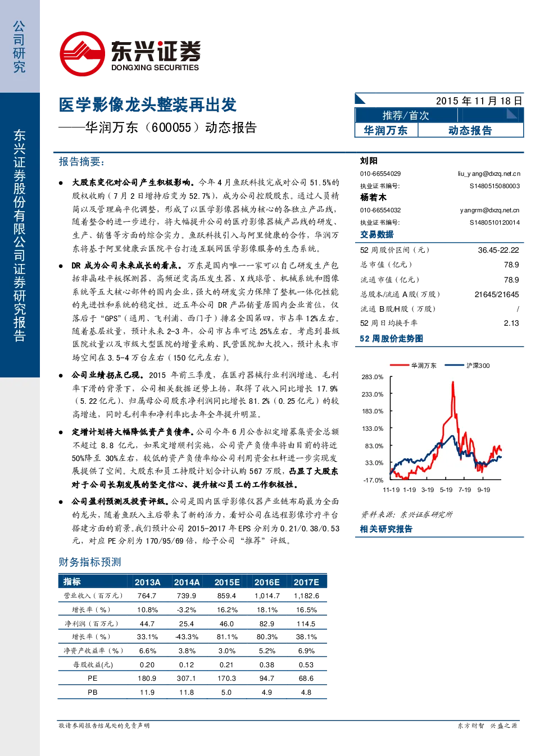Click the 2016E revenue value 1,014.7
Image resolution: width=558 pixels, height=756 pixels.
(x=267, y=596)
